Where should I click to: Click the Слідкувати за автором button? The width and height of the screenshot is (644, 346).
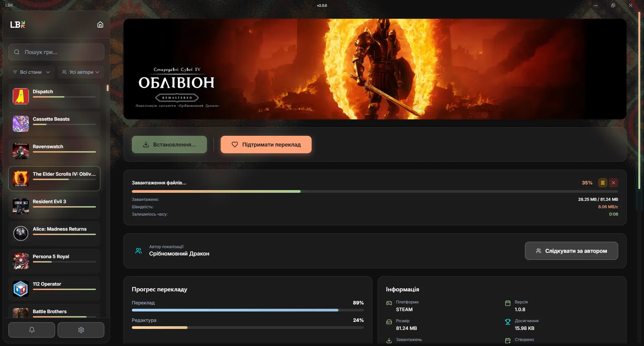click(x=571, y=251)
